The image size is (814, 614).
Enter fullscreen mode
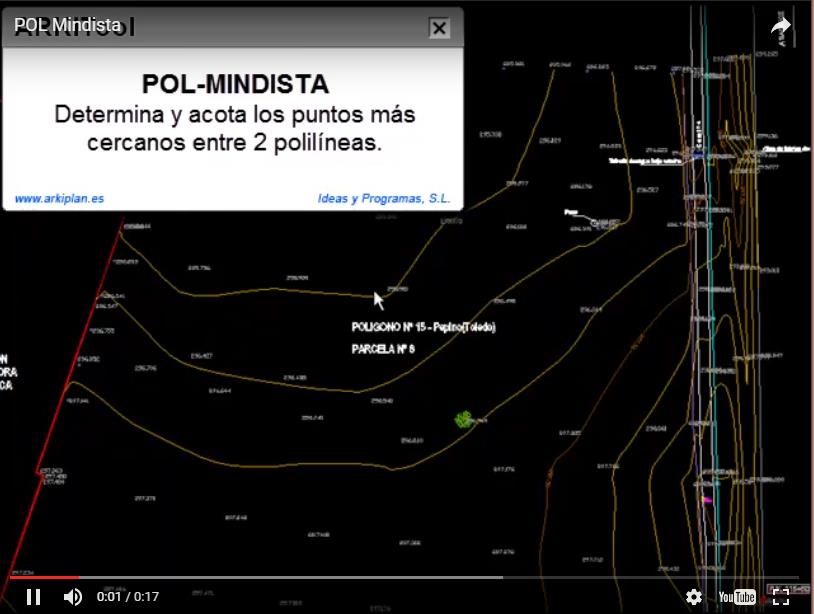(781, 597)
